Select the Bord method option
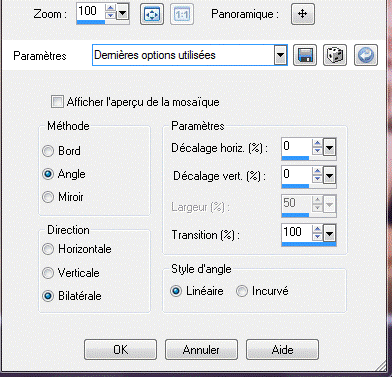The height and width of the screenshot is (377, 392). (x=48, y=151)
